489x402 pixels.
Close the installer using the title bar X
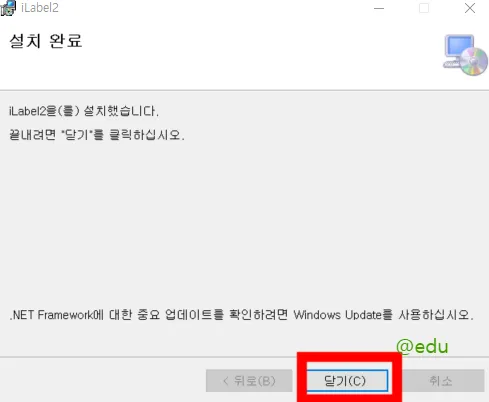[470, 8]
